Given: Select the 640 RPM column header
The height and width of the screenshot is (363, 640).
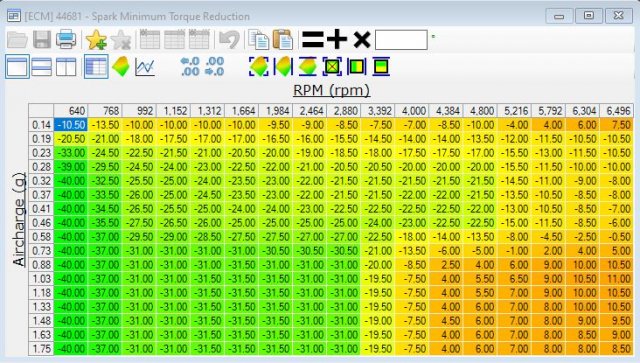Looking at the screenshot, I should (x=70, y=111).
